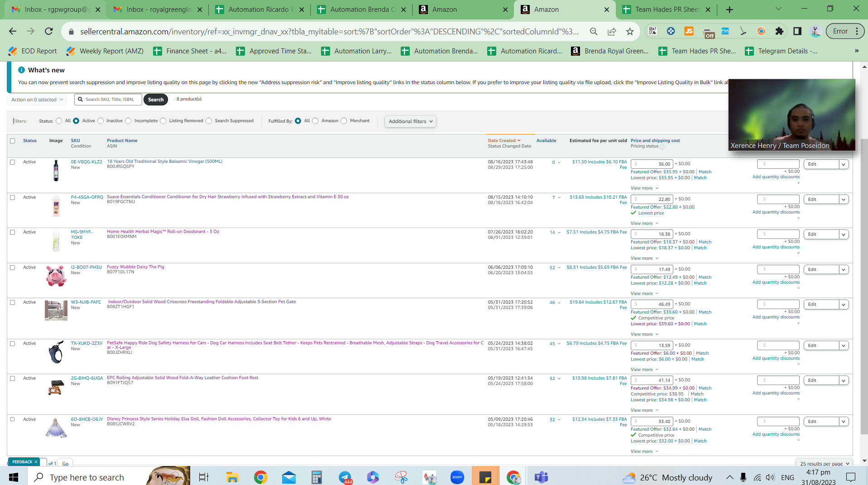
Task: Select the All status radio button
Action: (x=59, y=121)
